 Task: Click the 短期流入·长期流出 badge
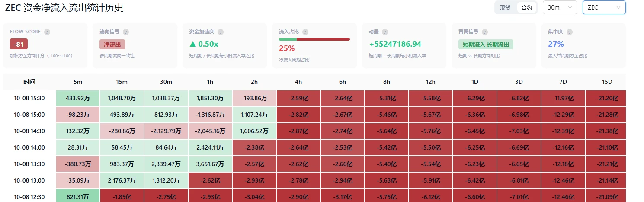tap(486, 44)
